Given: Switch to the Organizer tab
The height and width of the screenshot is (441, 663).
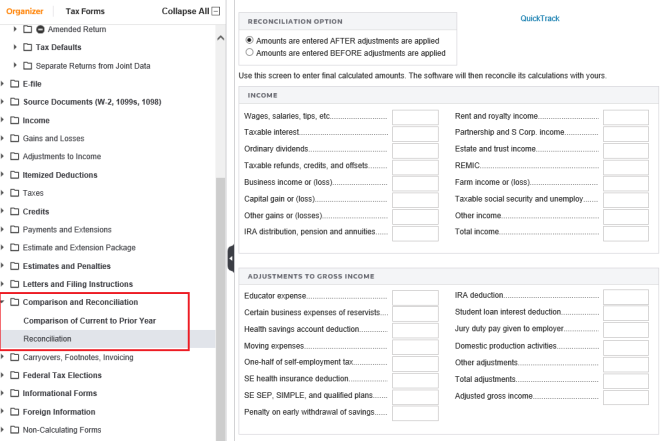Looking at the screenshot, I should click(x=25, y=11).
